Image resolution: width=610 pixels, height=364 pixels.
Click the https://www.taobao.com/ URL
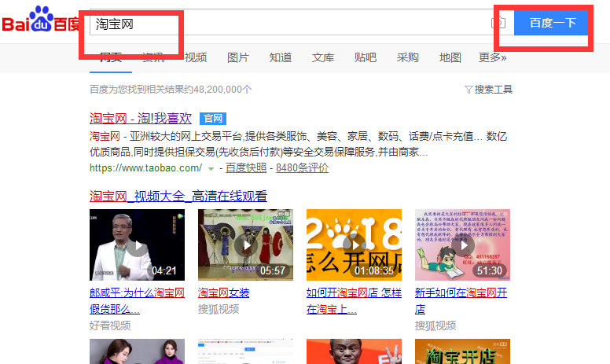(x=146, y=168)
